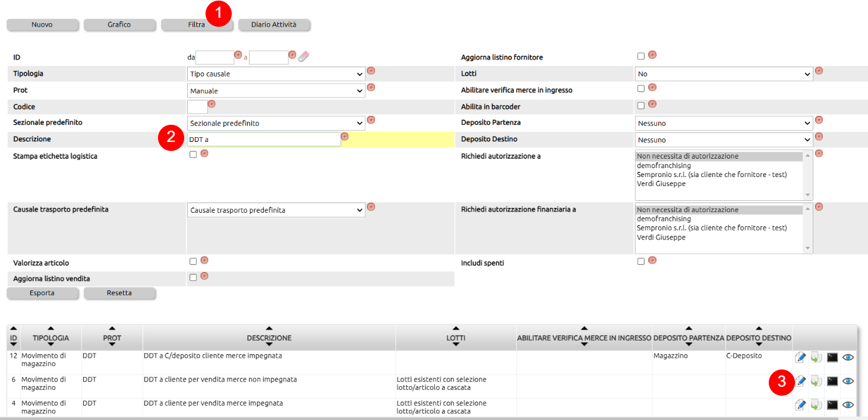Sort the Tipologia column descending with down arrow
Viewport: 868px width, 420px height.
pos(50,345)
